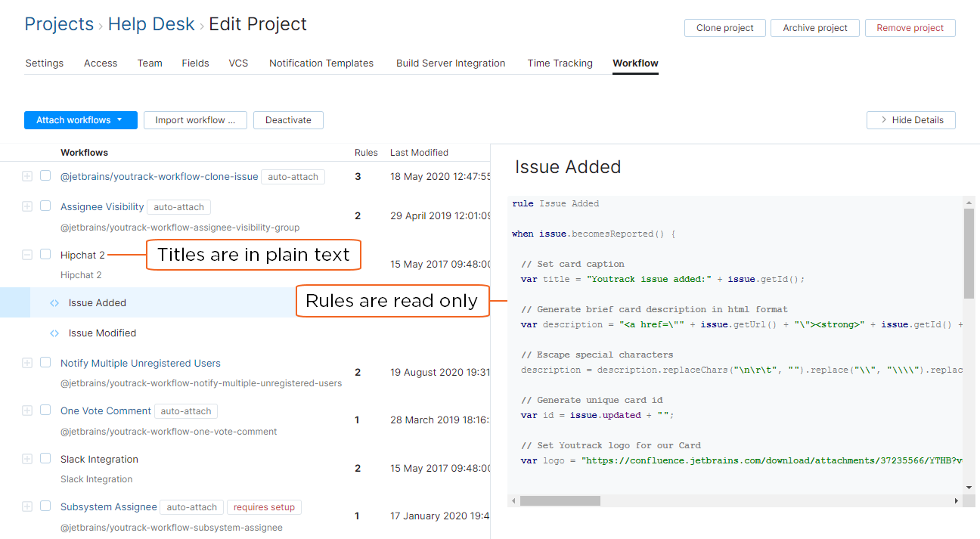This screenshot has width=980, height=539.
Task: Click the Deactivate button
Action: (x=288, y=119)
